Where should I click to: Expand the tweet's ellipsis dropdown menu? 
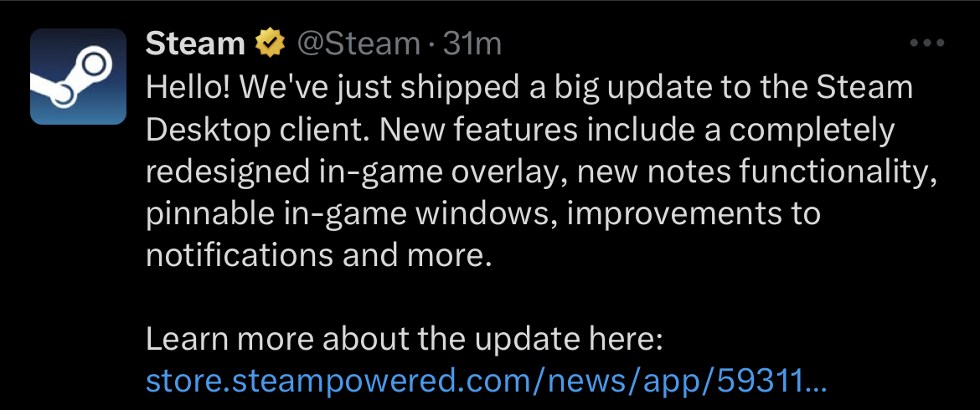point(927,43)
